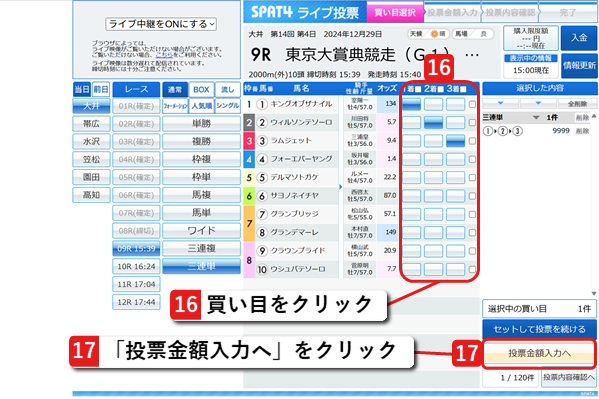Image resolution: width=599 pixels, height=399 pixels.
Task: Select the 2nd-place cell for horse 5 デルマソトガケ
Action: click(434, 177)
